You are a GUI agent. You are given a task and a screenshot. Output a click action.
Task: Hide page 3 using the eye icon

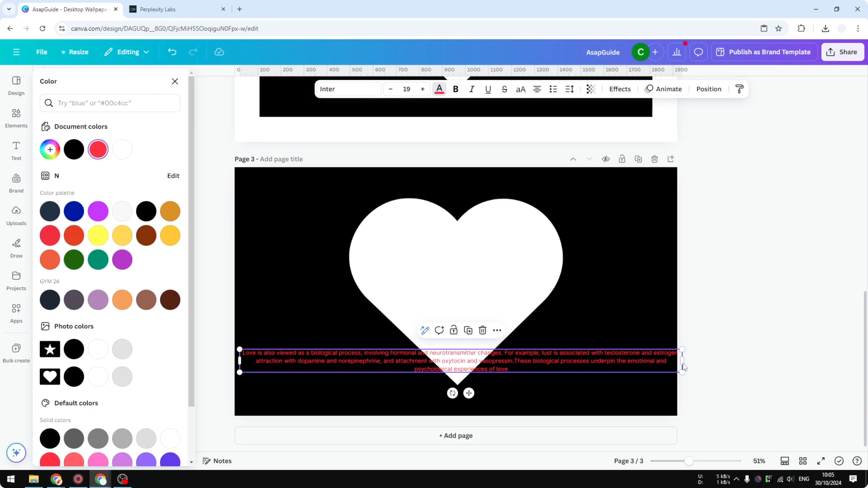pos(605,159)
